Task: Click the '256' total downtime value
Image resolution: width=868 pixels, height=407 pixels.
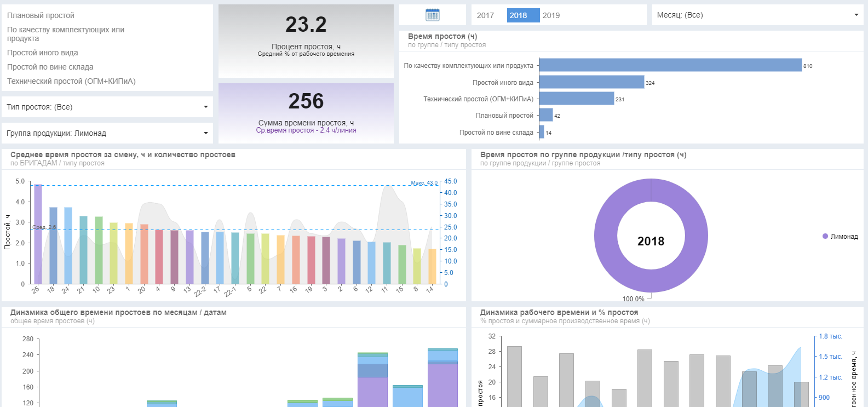Action: tap(306, 101)
